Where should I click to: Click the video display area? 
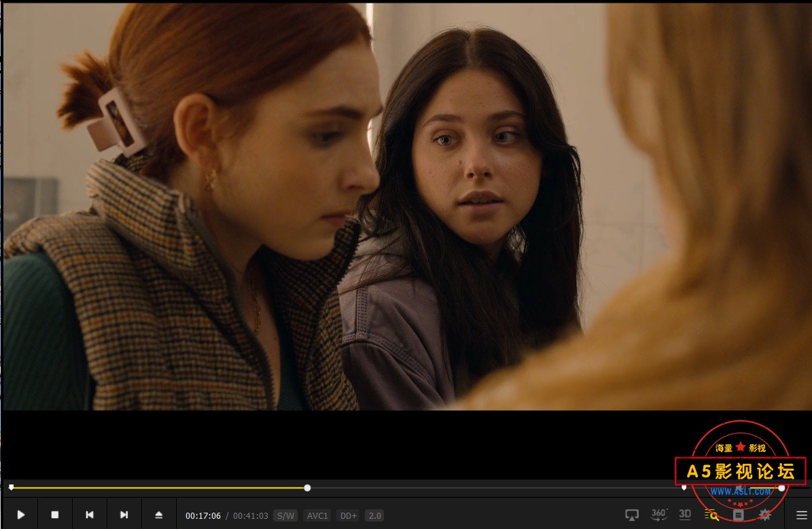406,207
